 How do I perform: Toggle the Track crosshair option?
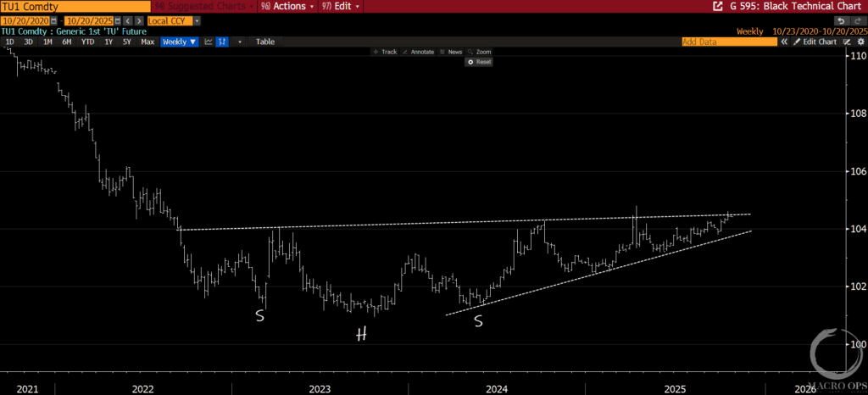coord(385,52)
